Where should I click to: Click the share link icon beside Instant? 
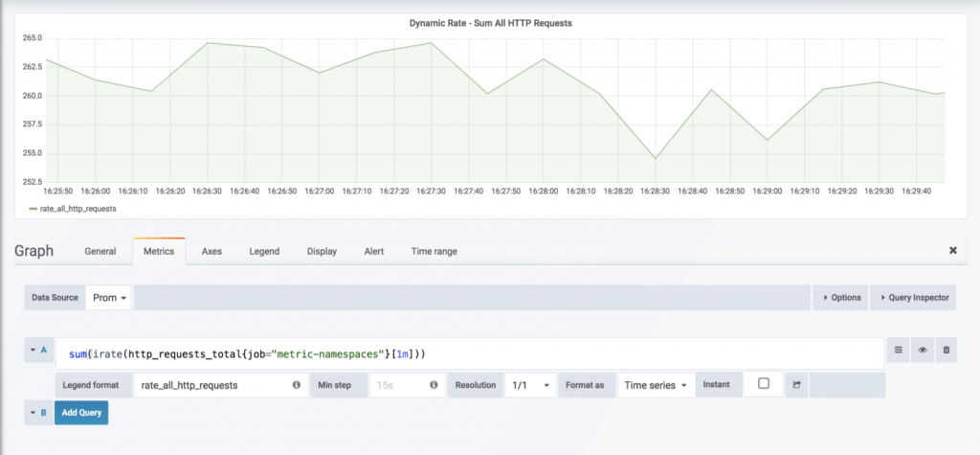click(x=795, y=385)
